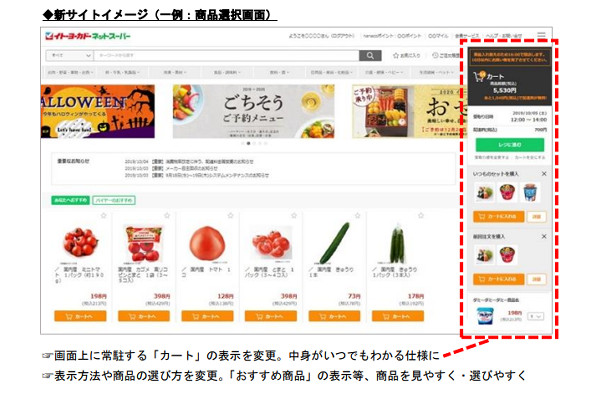Add mini tomatoes to cart

click(80, 316)
